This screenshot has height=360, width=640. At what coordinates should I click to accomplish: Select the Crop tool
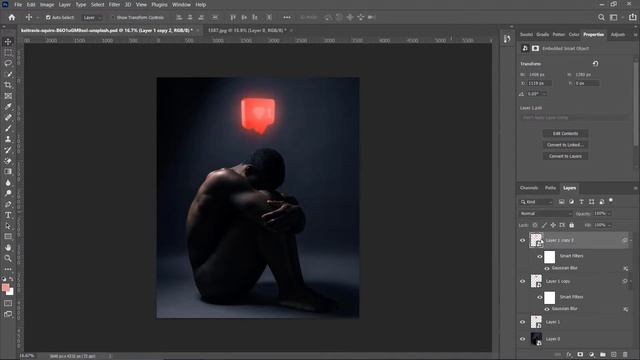tap(8, 85)
